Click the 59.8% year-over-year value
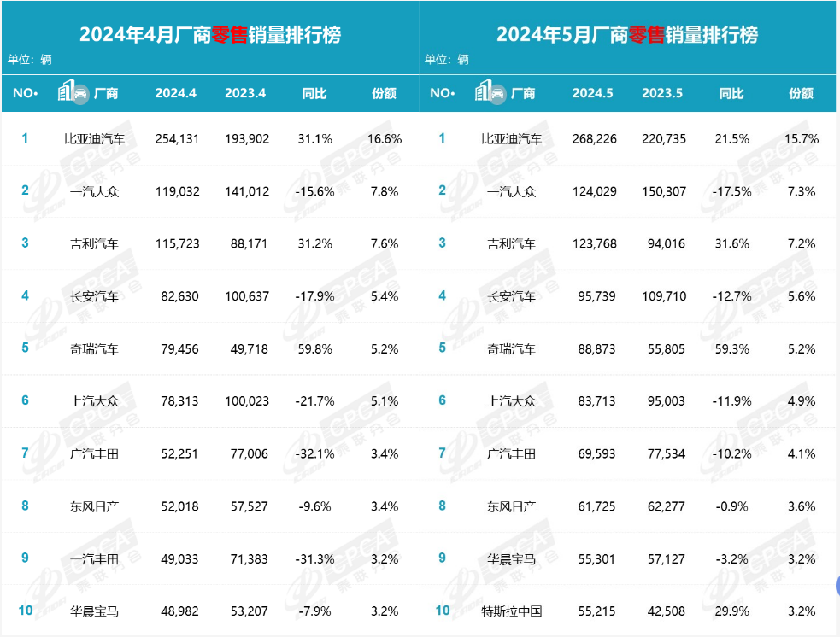This screenshot has height=637, width=840. (314, 348)
